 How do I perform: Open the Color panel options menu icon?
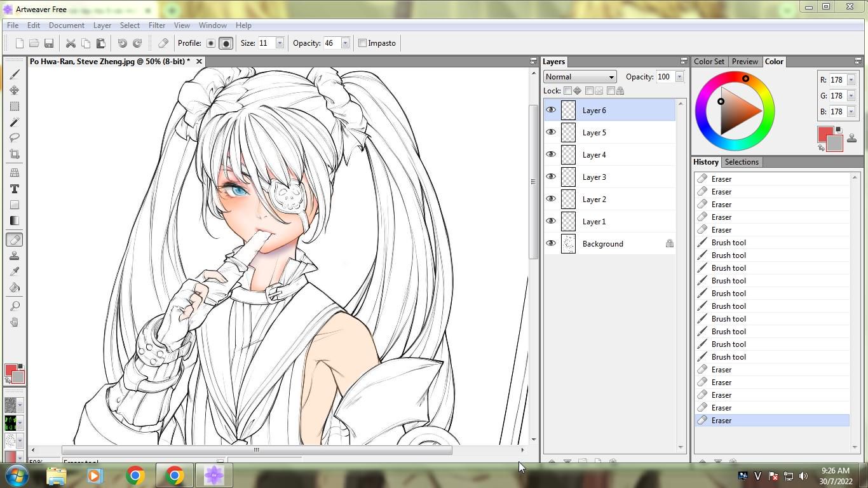click(x=858, y=61)
